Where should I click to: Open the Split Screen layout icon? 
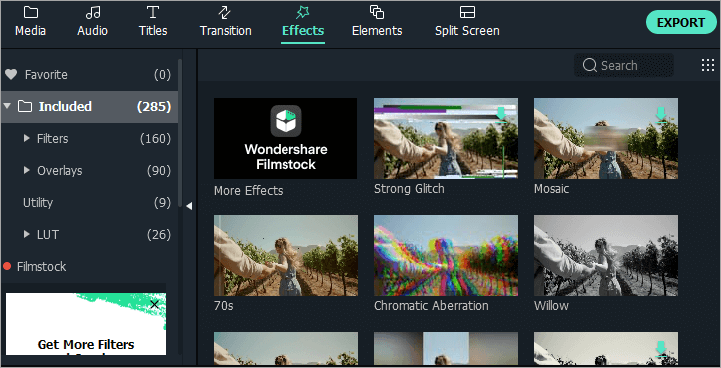(467, 12)
